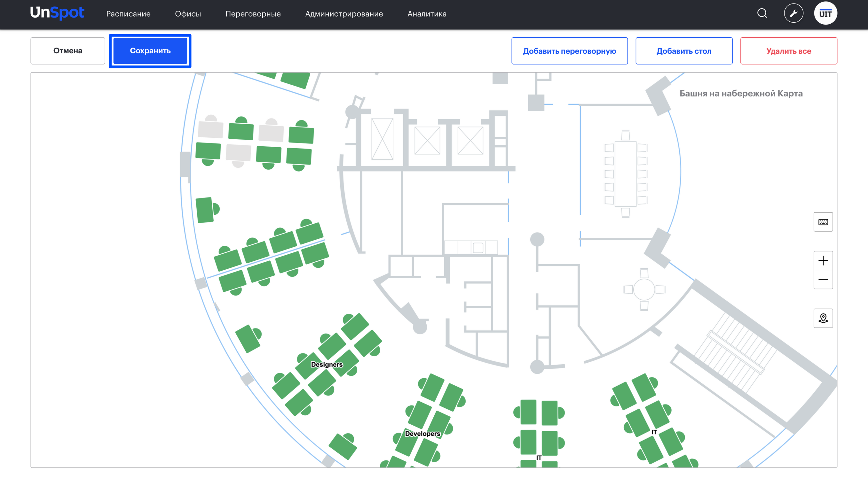Go to Переговорные section

click(x=253, y=14)
